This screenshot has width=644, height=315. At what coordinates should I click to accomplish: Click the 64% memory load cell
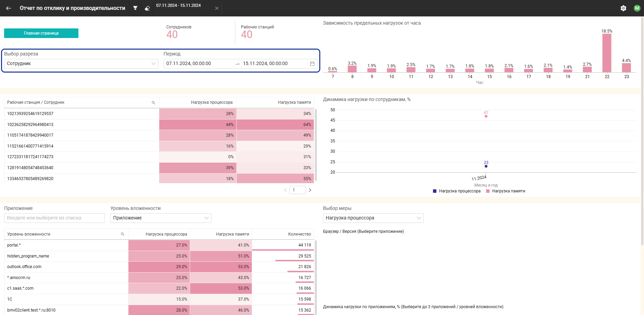pos(275,125)
